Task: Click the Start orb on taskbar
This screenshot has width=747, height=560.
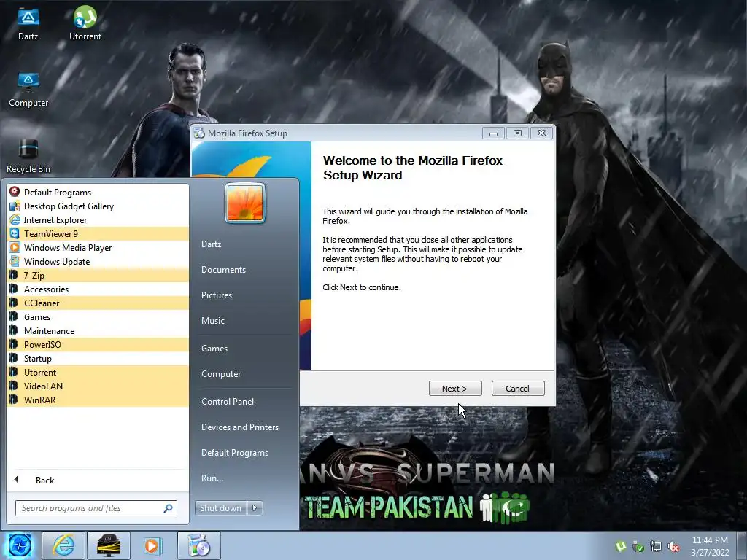Action: (x=19, y=545)
